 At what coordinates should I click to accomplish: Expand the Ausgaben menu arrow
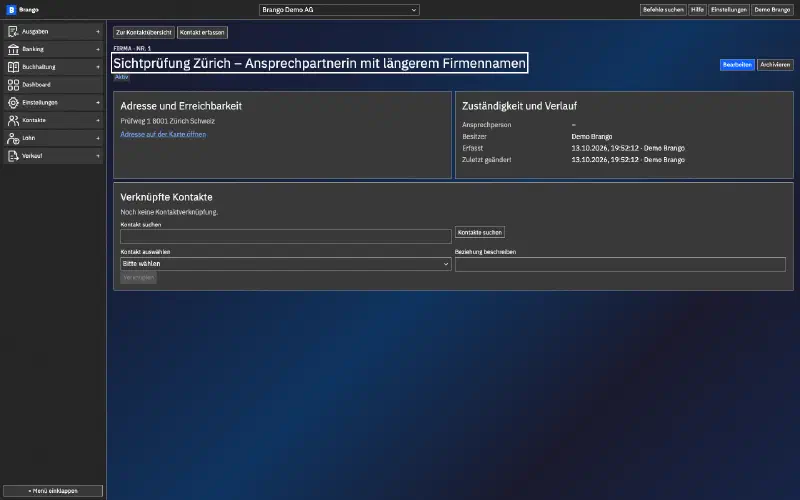click(98, 32)
